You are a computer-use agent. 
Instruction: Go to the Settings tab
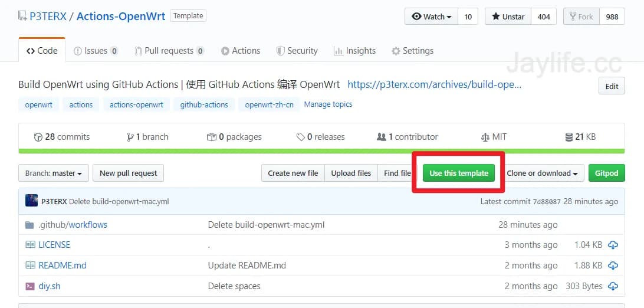click(412, 51)
